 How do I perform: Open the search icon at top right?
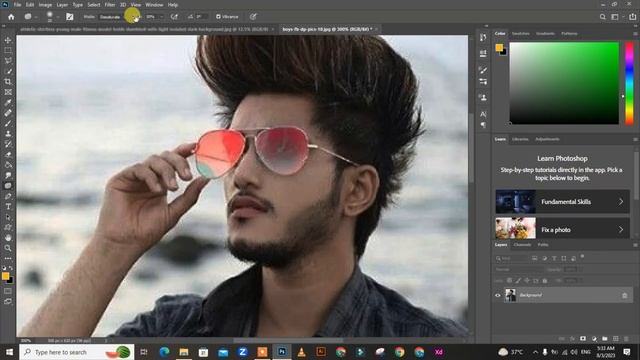[602, 17]
